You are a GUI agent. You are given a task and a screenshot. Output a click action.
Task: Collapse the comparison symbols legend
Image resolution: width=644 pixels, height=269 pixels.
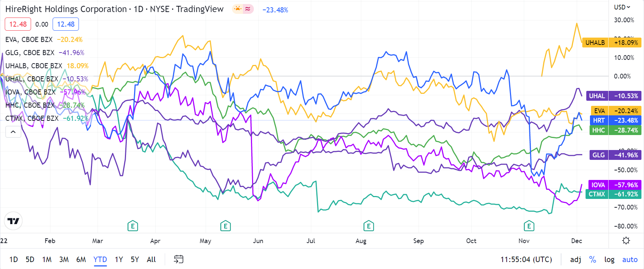[x=13, y=132]
